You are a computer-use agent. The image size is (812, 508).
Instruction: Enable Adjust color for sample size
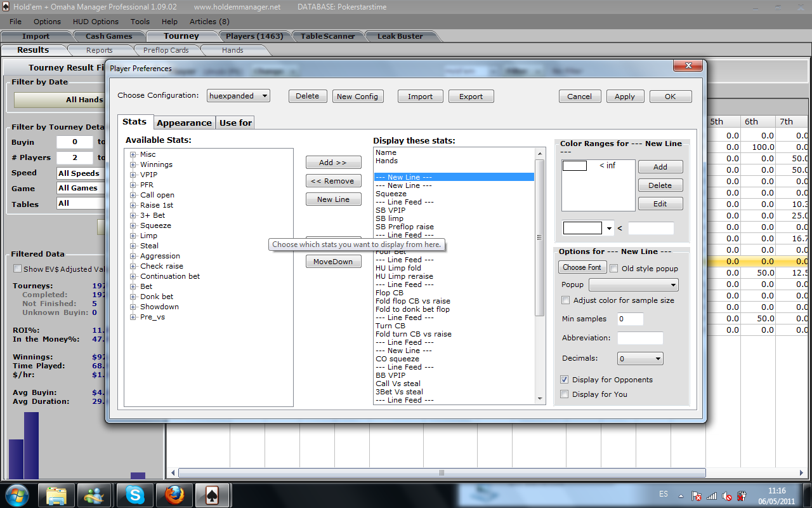point(565,300)
